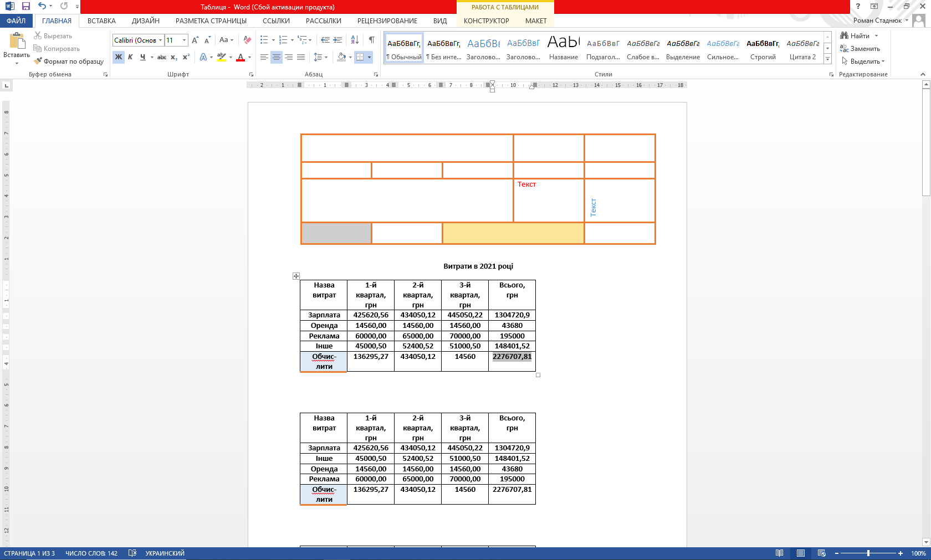Click the Format Painter brush
This screenshot has height=560, width=931.
pos(38,61)
